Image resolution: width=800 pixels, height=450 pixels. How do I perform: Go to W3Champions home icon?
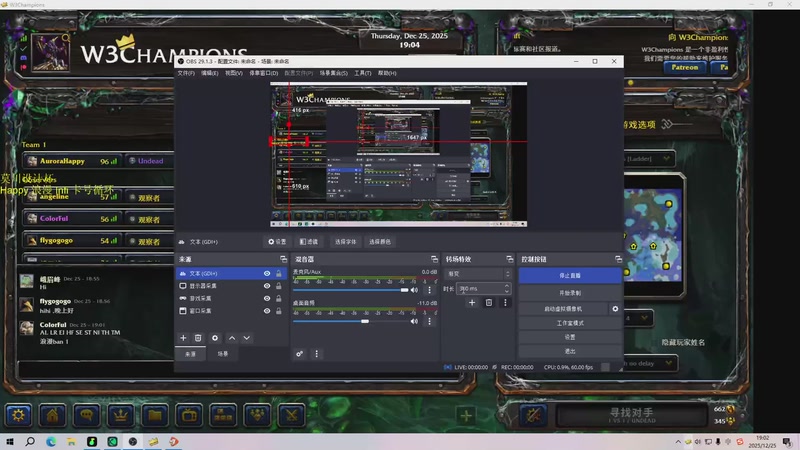coord(53,415)
